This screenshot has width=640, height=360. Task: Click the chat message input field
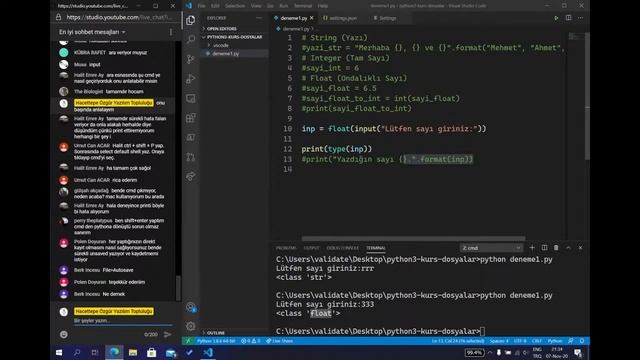tap(122, 321)
